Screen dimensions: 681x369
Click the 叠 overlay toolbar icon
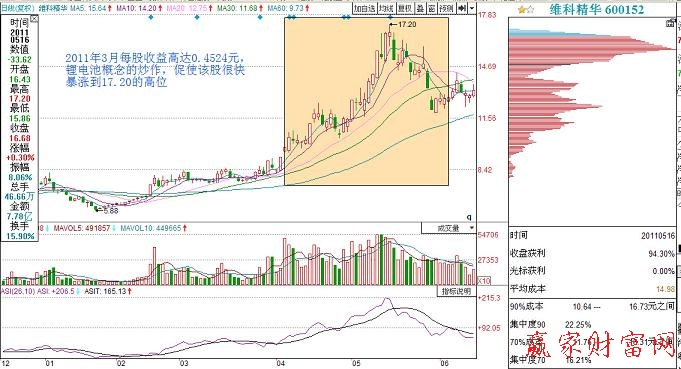(x=420, y=8)
